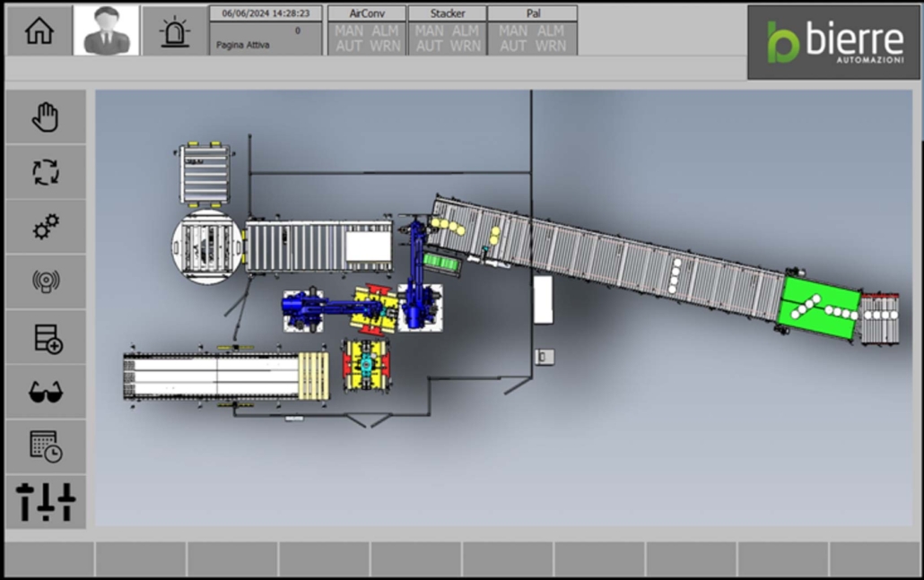Open the sliders adjustment icon
The width and height of the screenshot is (924, 580).
point(46,502)
